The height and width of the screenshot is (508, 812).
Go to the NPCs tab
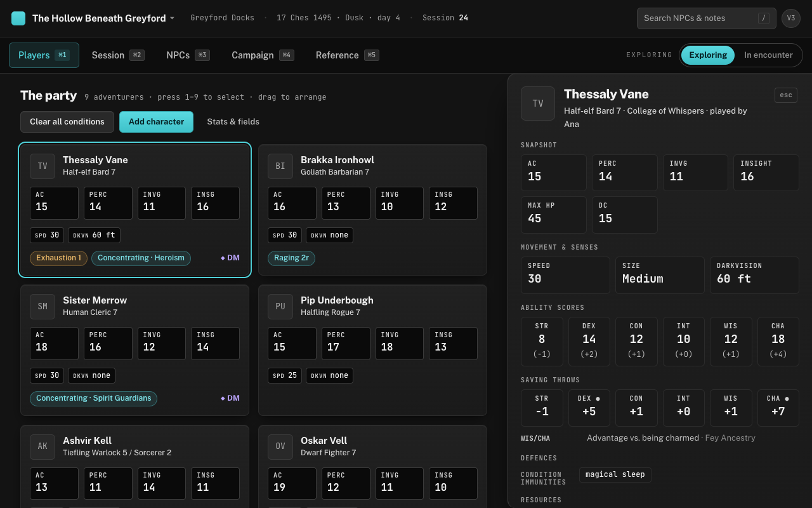click(188, 55)
